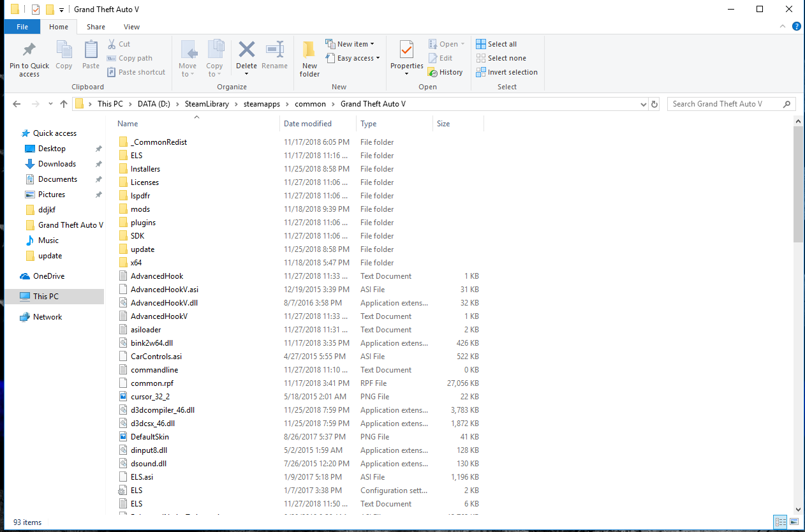Select the mods folder
Viewport: 805px width, 532px height.
coord(140,209)
